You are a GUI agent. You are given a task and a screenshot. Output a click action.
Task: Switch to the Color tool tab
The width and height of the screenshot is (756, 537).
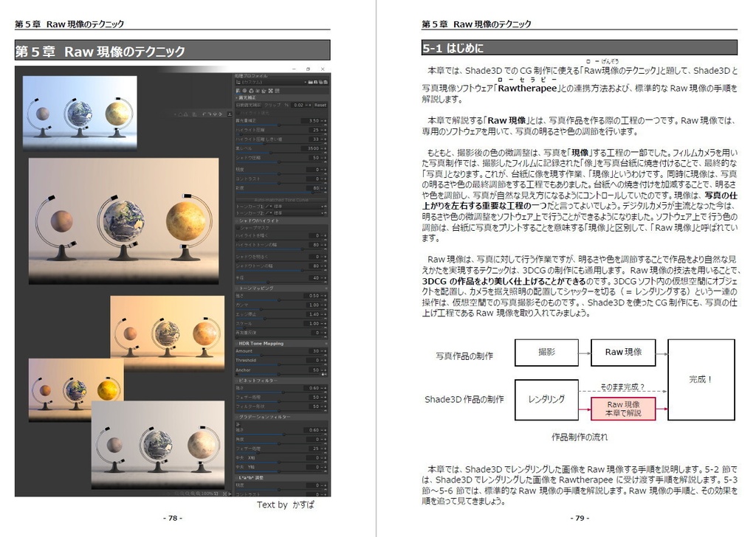[251, 91]
